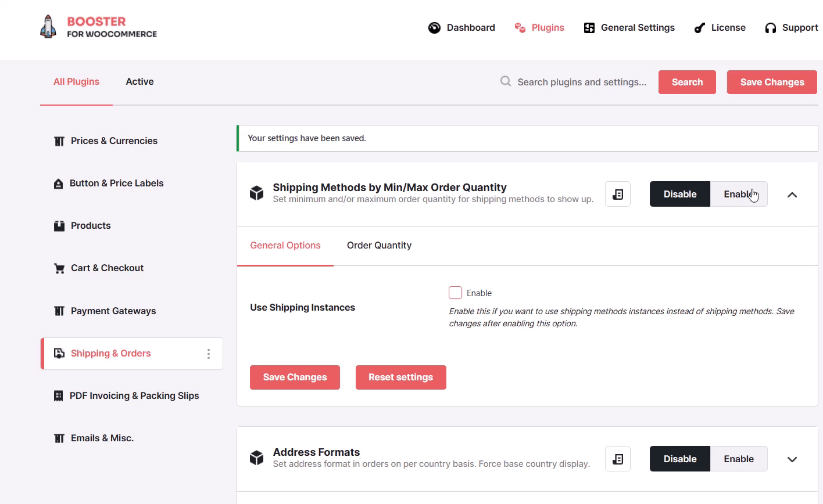Tick the Use Shipping Instances Enable checkbox
The height and width of the screenshot is (504, 823).
pyautogui.click(x=456, y=293)
